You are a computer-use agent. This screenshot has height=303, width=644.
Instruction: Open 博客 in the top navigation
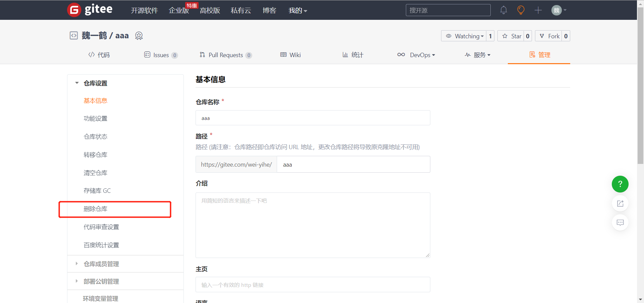click(269, 10)
